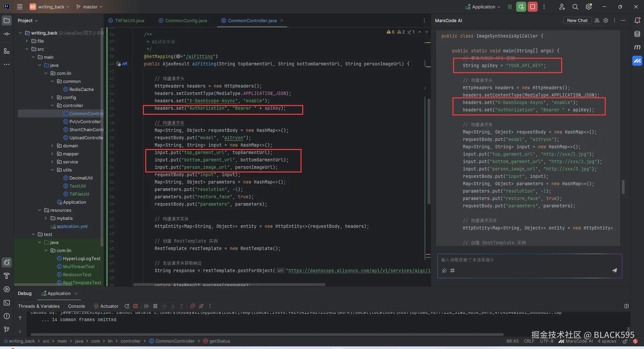Pause program in Debug toolbar
Screen dimensions: 644x349
(x=155, y=306)
